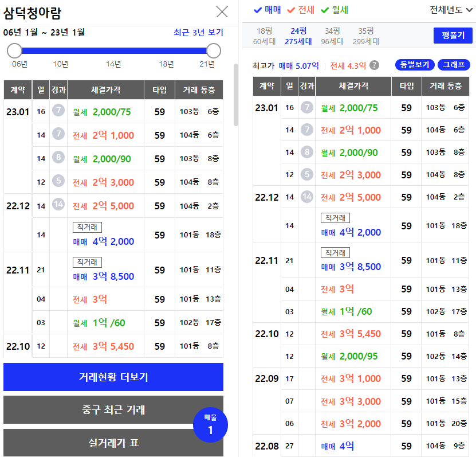
Task: Toggle the 전세 checkmark filter
Action: [x=301, y=10]
